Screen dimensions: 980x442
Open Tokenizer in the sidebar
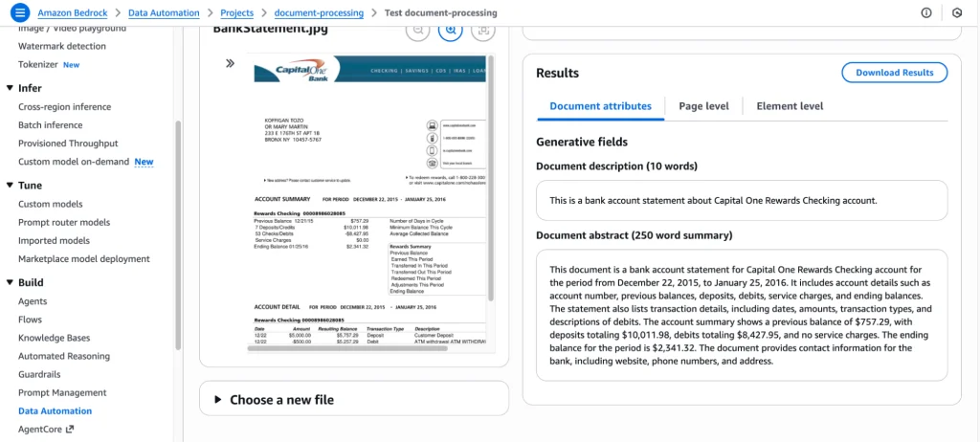(x=38, y=64)
